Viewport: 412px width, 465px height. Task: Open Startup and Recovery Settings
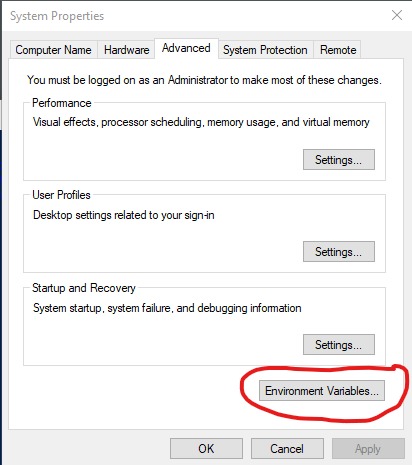pyautogui.click(x=339, y=344)
